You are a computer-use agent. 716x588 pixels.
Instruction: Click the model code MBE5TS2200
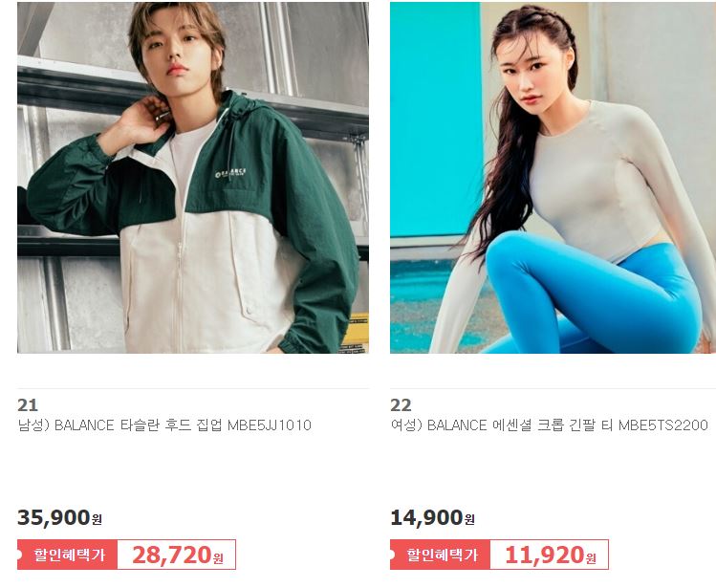tap(663, 425)
